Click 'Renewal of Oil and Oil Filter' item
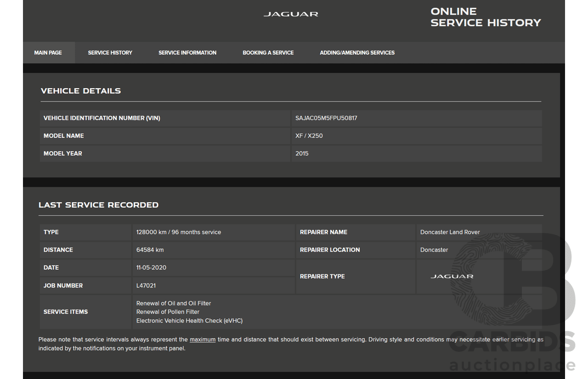This screenshot has height=379, width=588. pyautogui.click(x=174, y=303)
